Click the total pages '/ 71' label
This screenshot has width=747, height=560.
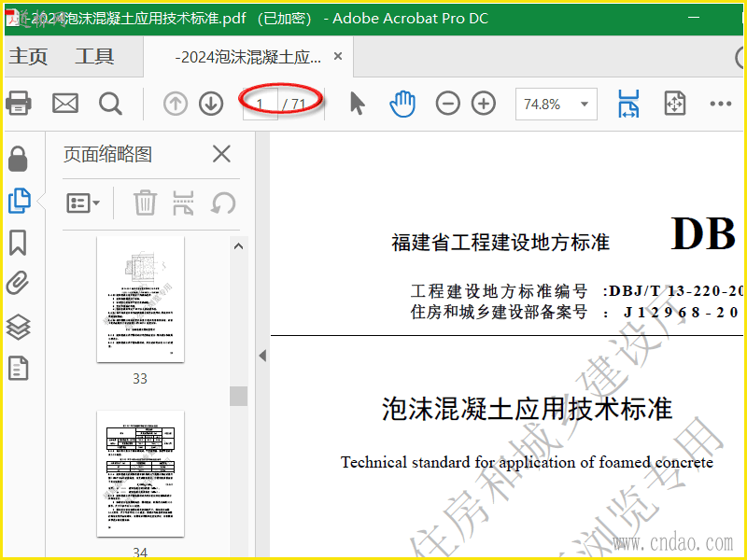(x=293, y=104)
